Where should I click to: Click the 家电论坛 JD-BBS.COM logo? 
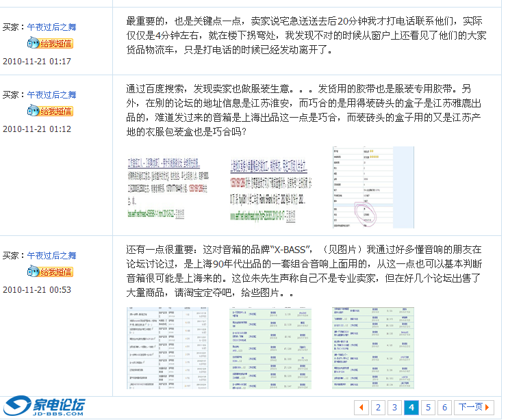tap(45, 406)
